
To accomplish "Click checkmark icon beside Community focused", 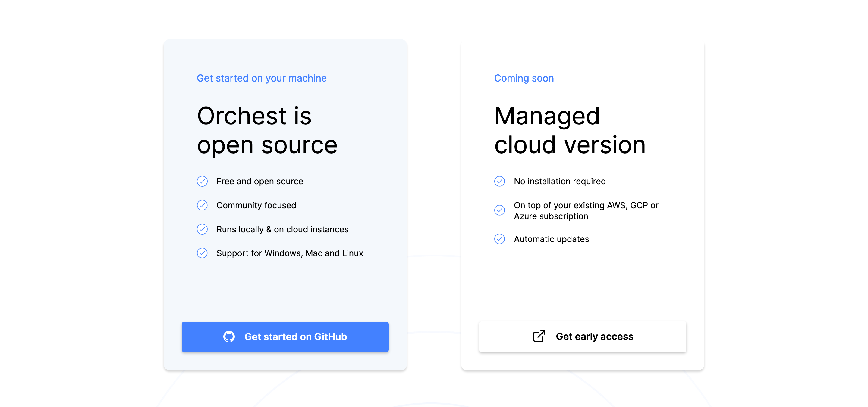I will (x=202, y=205).
